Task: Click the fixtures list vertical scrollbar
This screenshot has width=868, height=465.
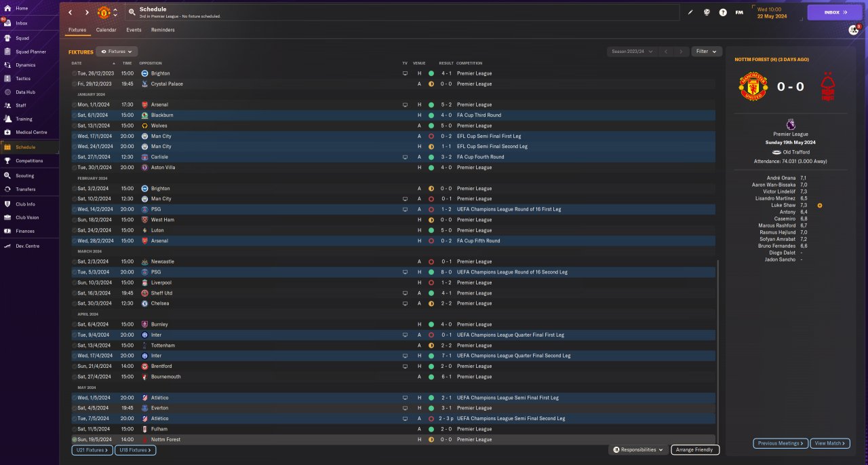Action: (x=719, y=351)
